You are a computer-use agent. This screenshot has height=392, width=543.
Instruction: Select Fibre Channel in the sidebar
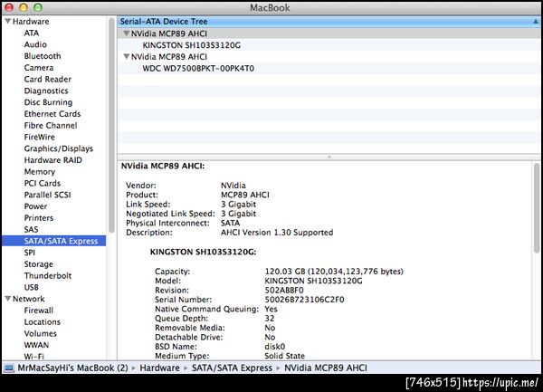51,125
